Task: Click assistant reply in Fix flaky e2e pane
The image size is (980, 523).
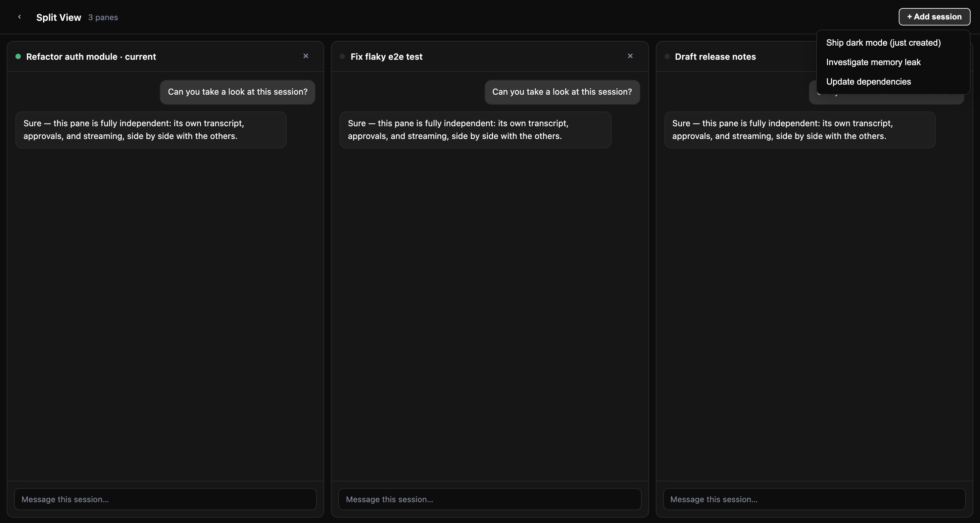Action: tap(475, 130)
